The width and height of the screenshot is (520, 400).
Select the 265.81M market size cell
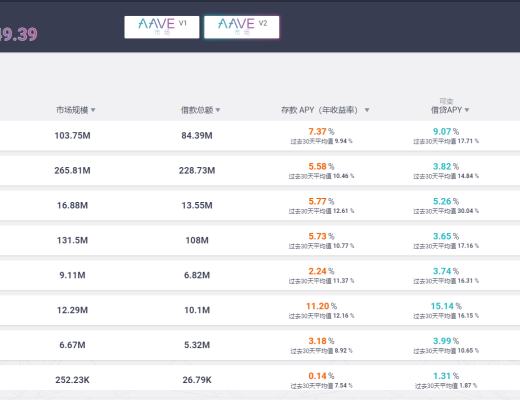[72, 171]
